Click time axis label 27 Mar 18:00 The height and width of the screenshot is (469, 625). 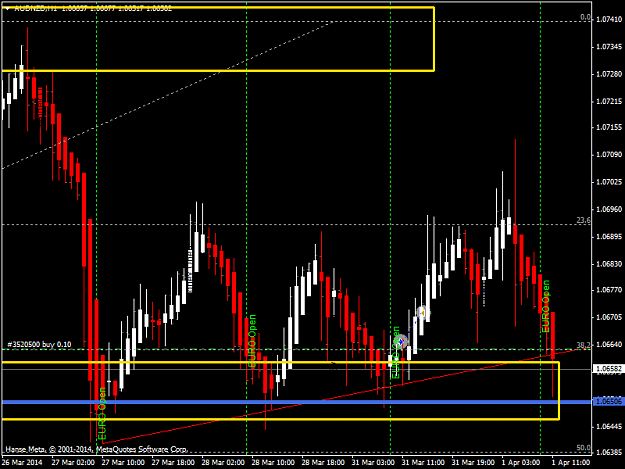173,462
